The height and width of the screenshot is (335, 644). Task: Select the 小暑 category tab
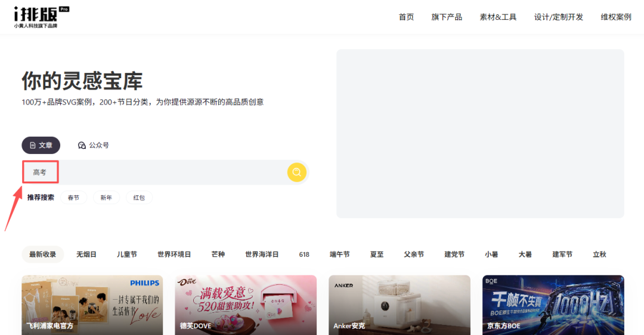pyautogui.click(x=491, y=254)
